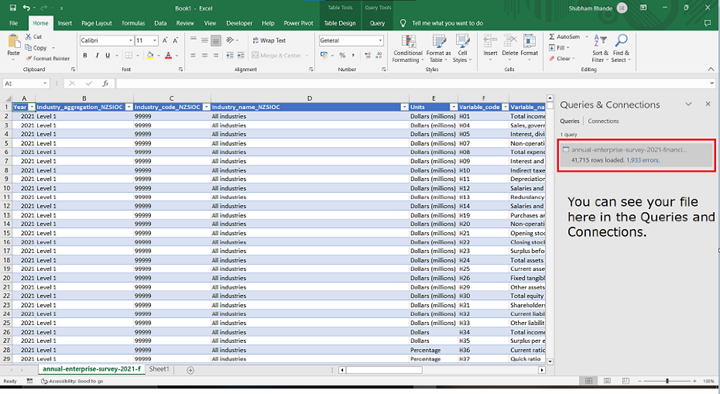Click the Insert cells button
The width and height of the screenshot is (720, 394).
point(490,46)
